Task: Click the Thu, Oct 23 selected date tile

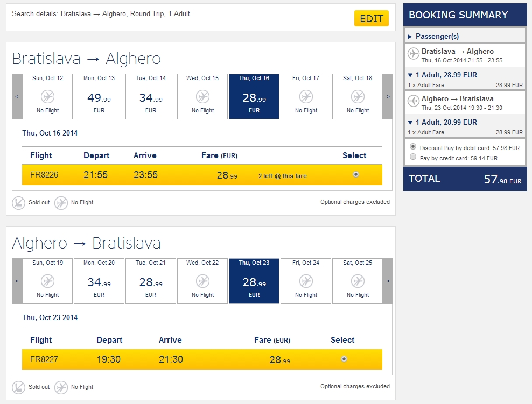Action: point(254,281)
